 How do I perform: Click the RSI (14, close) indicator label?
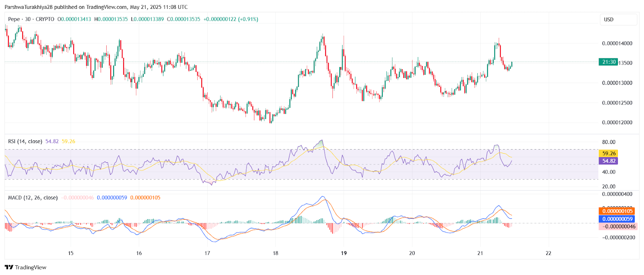25,142
